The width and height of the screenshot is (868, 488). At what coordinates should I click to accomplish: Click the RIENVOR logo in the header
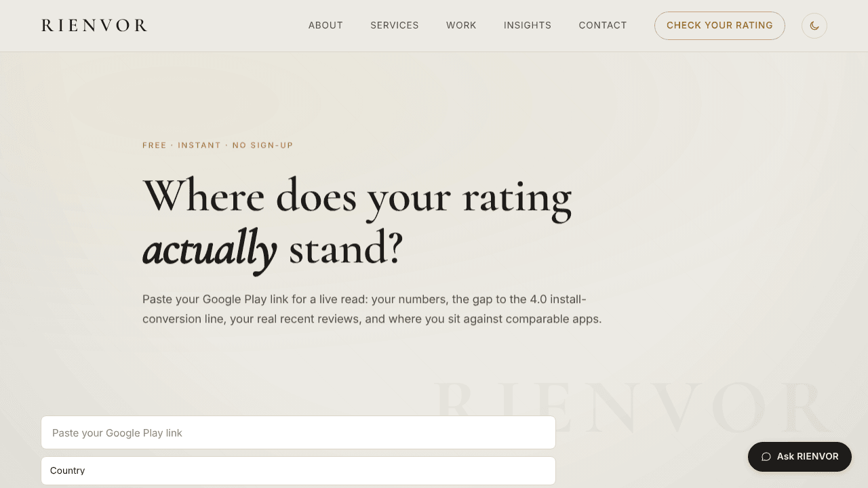tap(94, 26)
